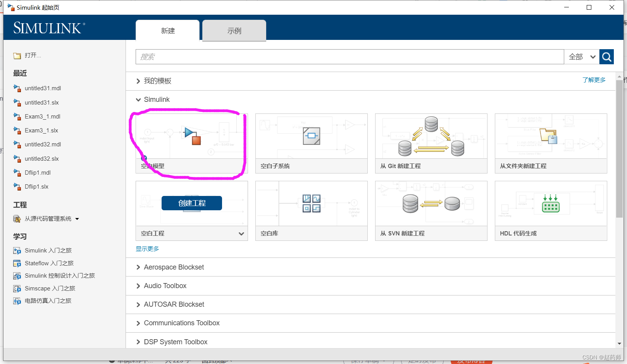The image size is (627, 364).
Task: Switch to the 新建 tab
Action: (168, 31)
